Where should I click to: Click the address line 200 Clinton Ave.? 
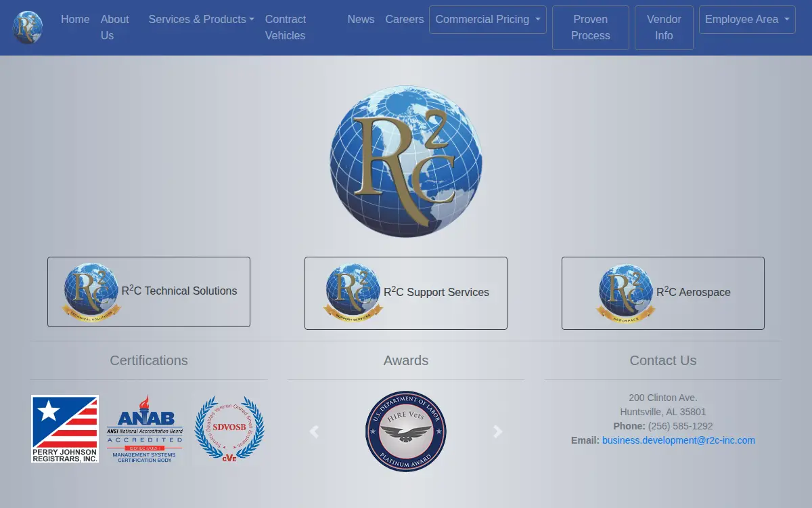tap(663, 398)
